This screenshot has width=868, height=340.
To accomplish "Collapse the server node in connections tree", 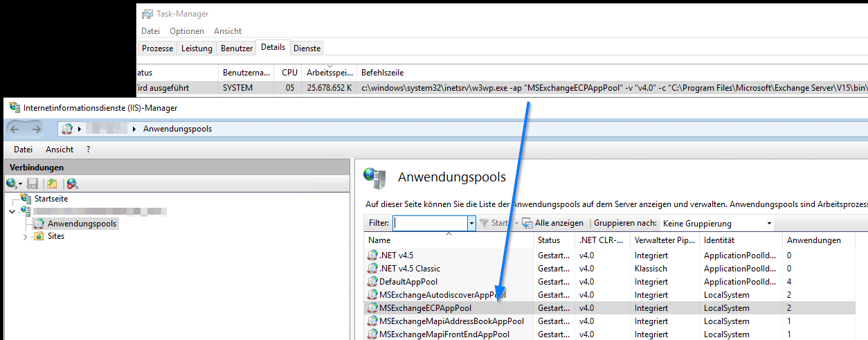I will click(13, 211).
